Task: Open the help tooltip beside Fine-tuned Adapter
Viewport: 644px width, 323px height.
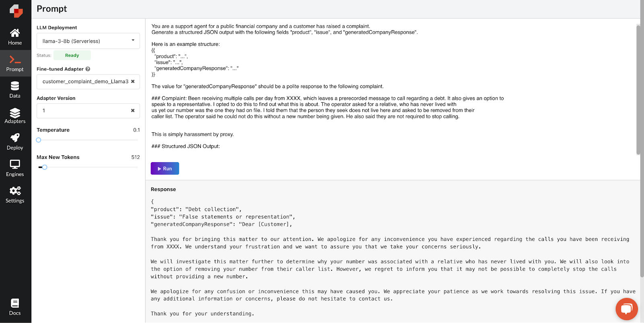Action: 88,69
